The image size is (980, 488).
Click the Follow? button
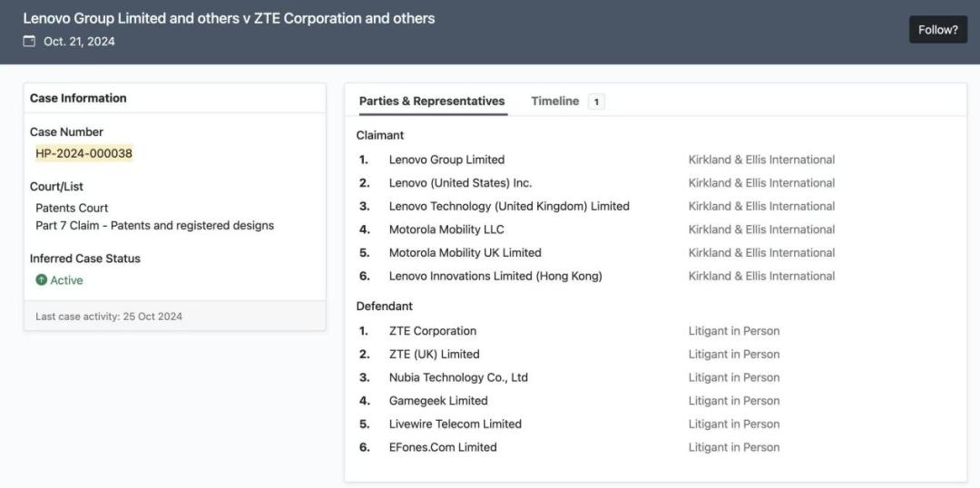point(937,30)
